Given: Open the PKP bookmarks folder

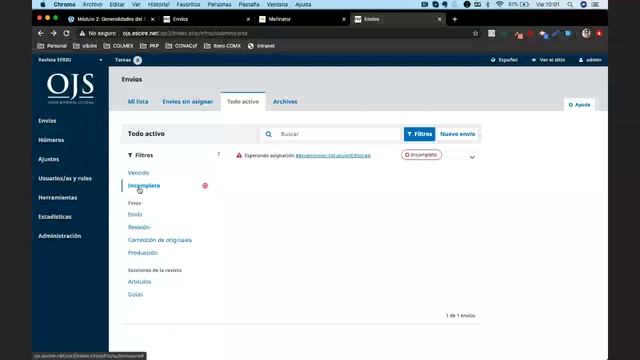Looking at the screenshot, I should coord(149,46).
